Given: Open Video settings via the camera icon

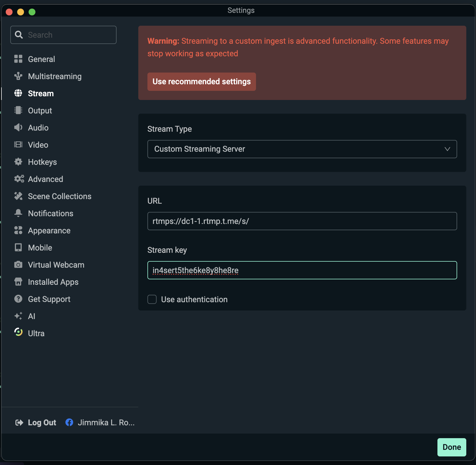Looking at the screenshot, I should (x=18, y=145).
